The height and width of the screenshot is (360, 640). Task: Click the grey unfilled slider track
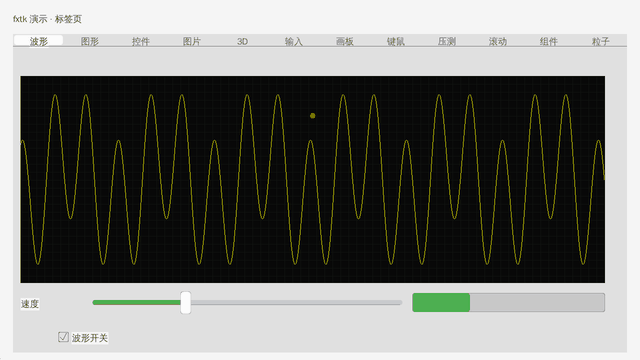296,302
